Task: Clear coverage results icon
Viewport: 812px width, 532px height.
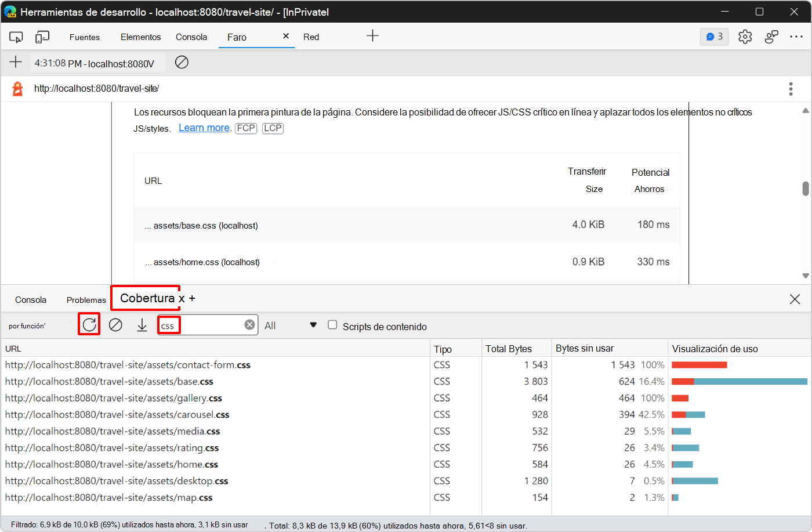Action: [x=115, y=325]
